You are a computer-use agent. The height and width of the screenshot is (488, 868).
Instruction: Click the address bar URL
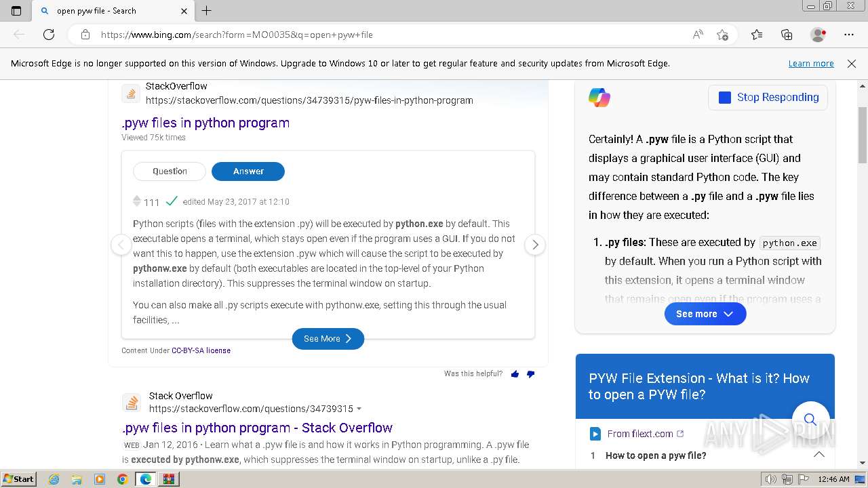(x=237, y=35)
